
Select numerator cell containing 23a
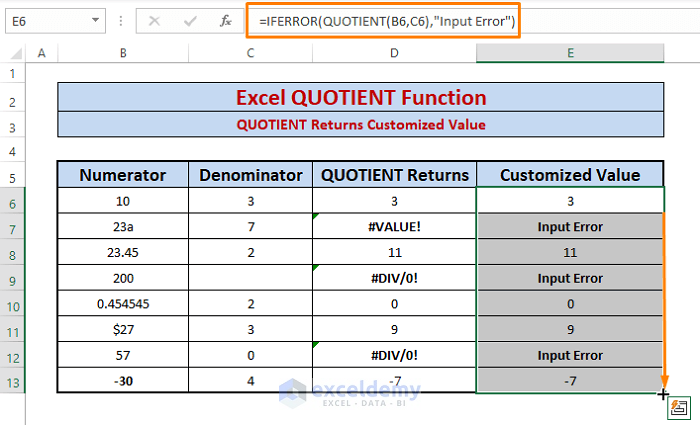[x=123, y=226]
